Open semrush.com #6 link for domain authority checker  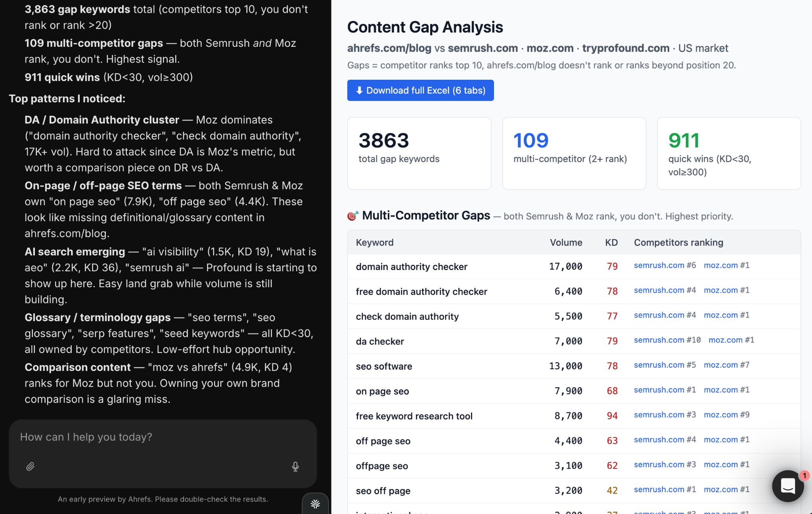pyautogui.click(x=659, y=265)
